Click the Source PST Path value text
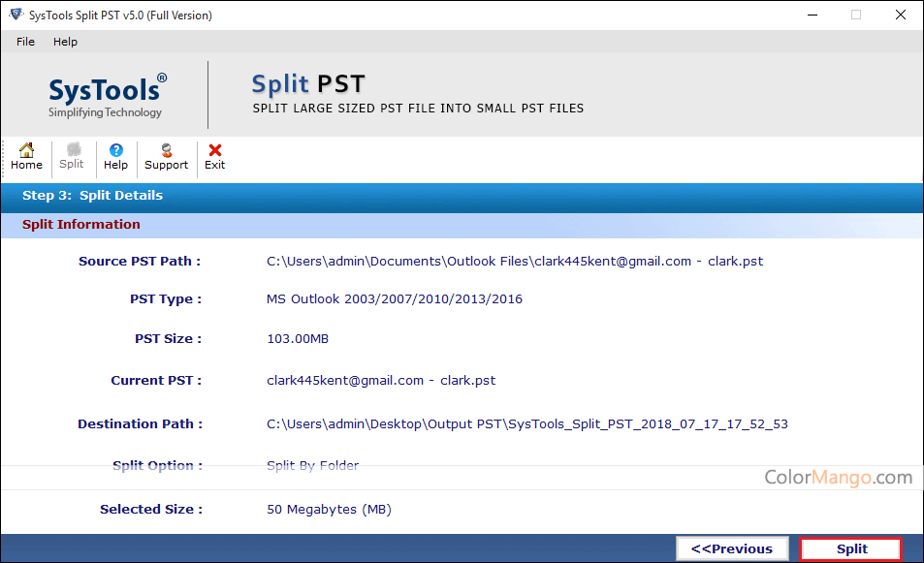The height and width of the screenshot is (563, 924). 514,261
